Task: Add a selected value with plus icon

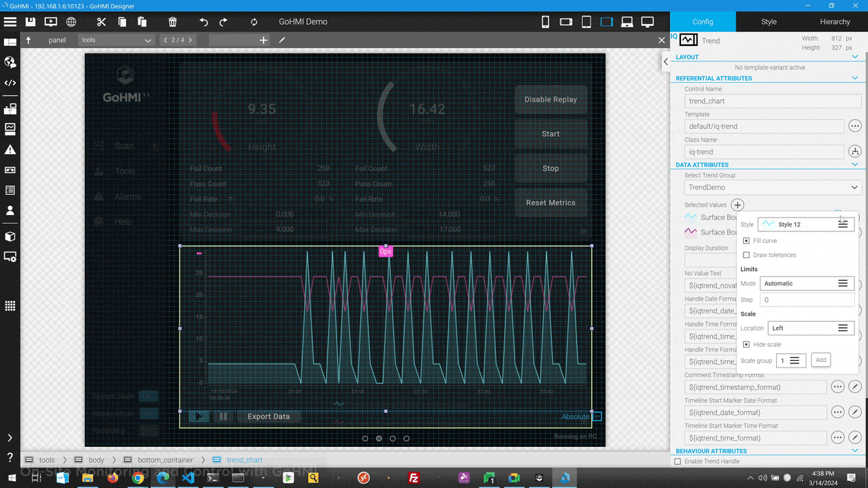Action: click(737, 205)
